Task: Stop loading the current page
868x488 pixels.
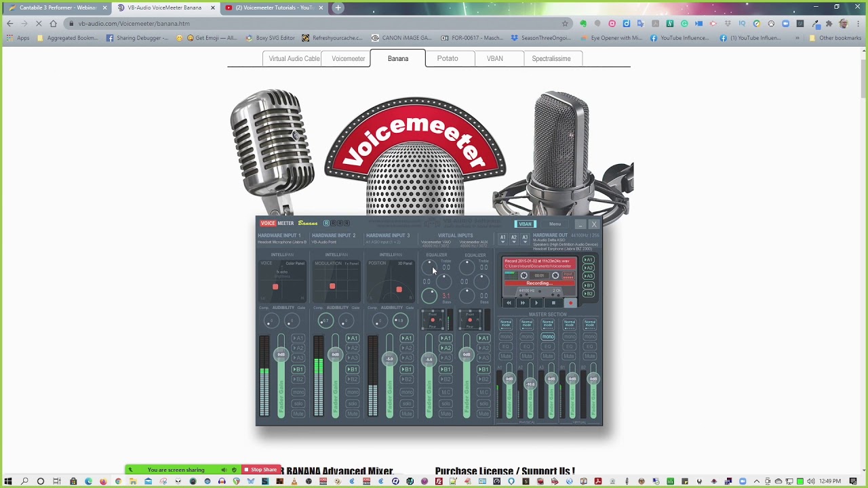Action: [x=39, y=23]
